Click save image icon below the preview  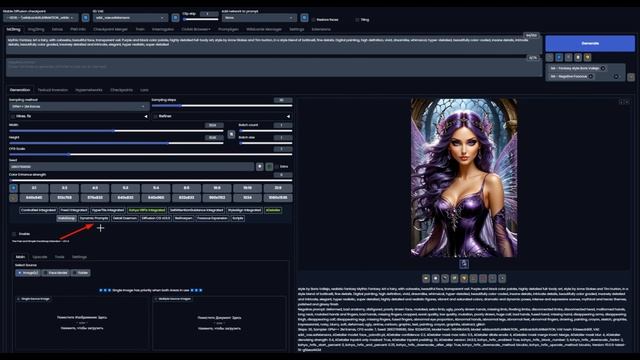[x=436, y=278]
